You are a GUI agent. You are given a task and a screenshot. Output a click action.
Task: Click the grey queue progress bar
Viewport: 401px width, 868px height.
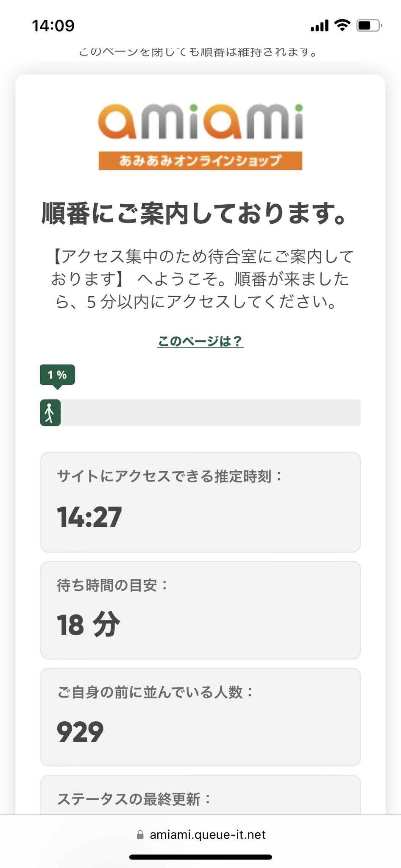coord(210,413)
